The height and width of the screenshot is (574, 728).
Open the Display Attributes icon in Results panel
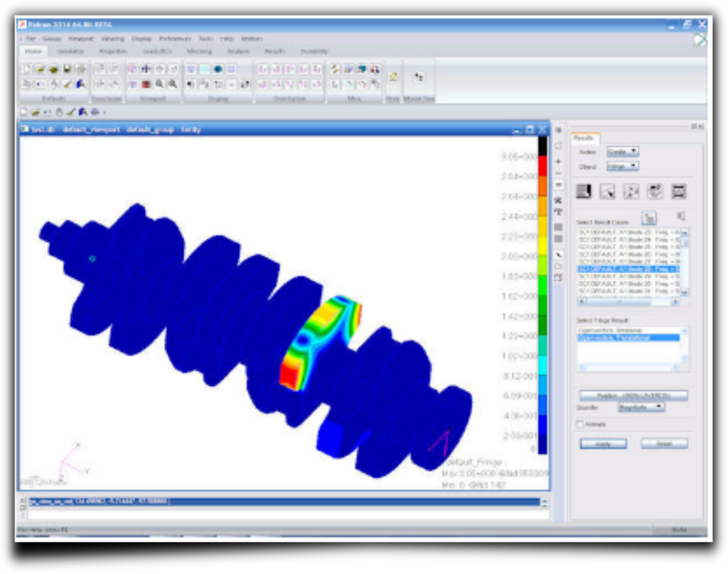click(x=631, y=192)
